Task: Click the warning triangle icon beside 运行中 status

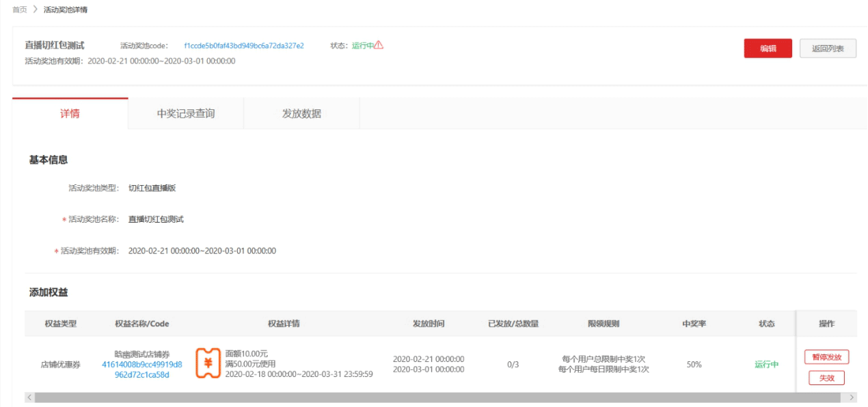Action: point(378,45)
